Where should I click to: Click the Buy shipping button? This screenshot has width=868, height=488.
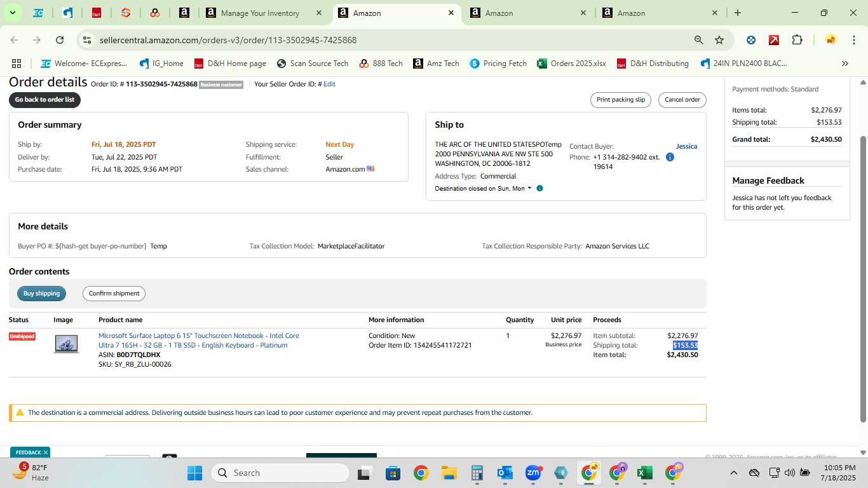pyautogui.click(x=41, y=294)
